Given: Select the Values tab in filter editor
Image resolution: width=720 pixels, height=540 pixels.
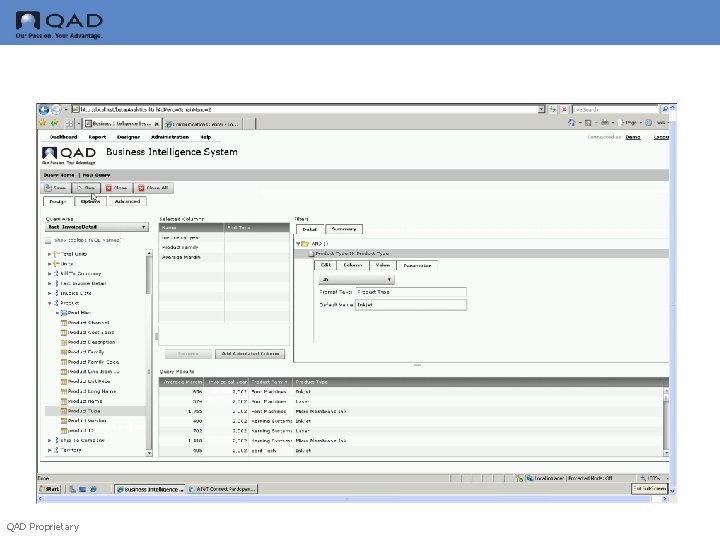Looking at the screenshot, I should 383,265.
